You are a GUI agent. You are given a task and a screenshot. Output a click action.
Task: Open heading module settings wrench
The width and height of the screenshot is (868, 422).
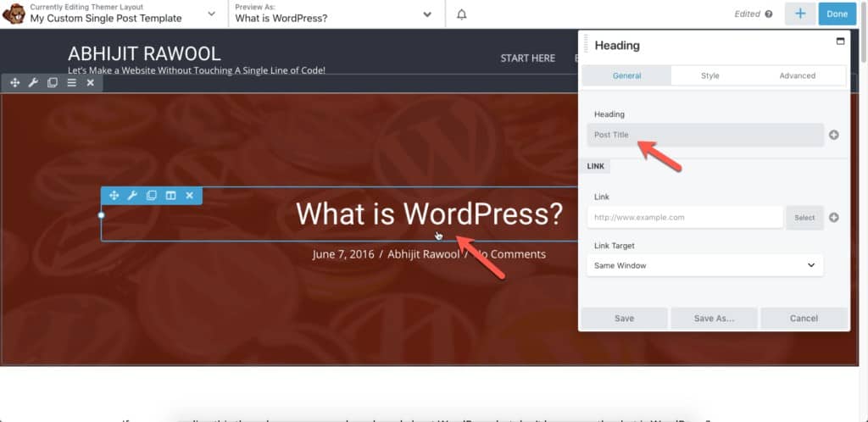131,195
